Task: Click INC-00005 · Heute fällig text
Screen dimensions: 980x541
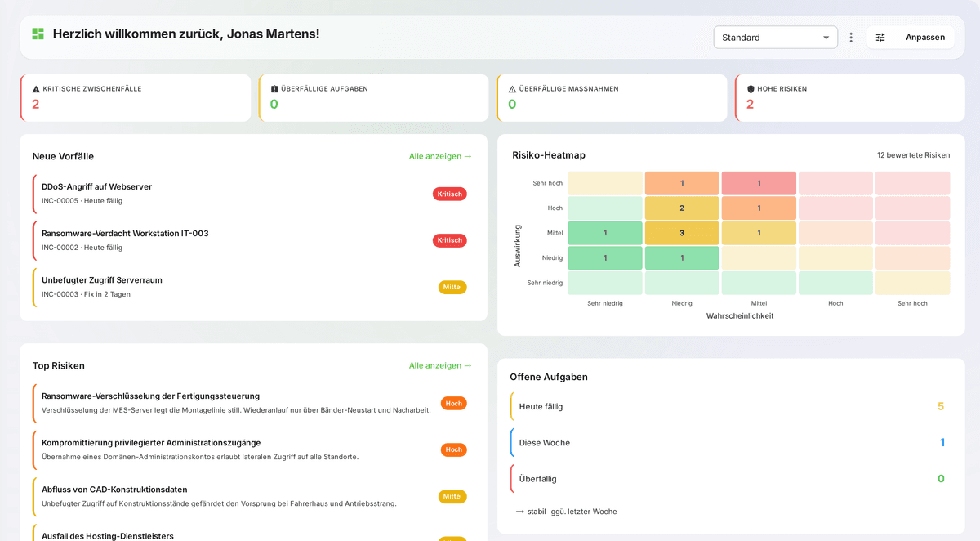Action: coord(82,201)
